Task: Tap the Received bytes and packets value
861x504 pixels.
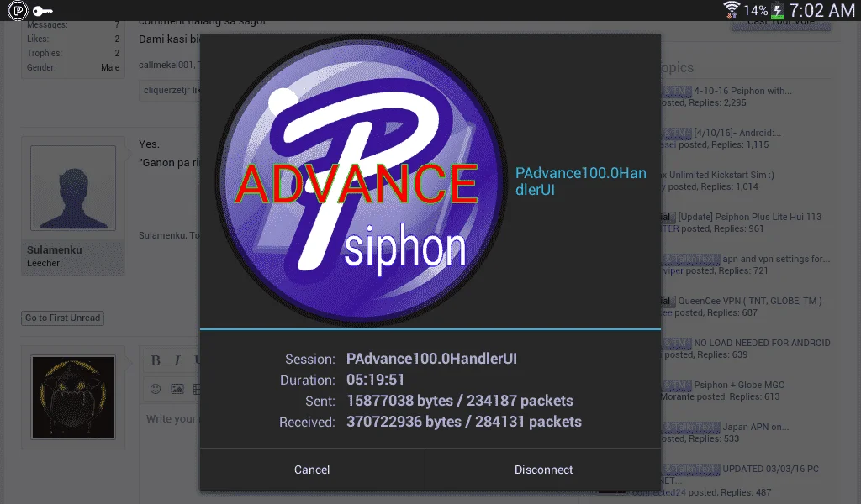Action: tap(463, 422)
